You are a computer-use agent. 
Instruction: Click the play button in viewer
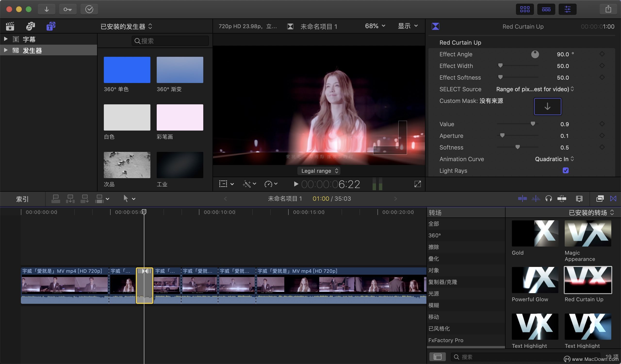296,184
